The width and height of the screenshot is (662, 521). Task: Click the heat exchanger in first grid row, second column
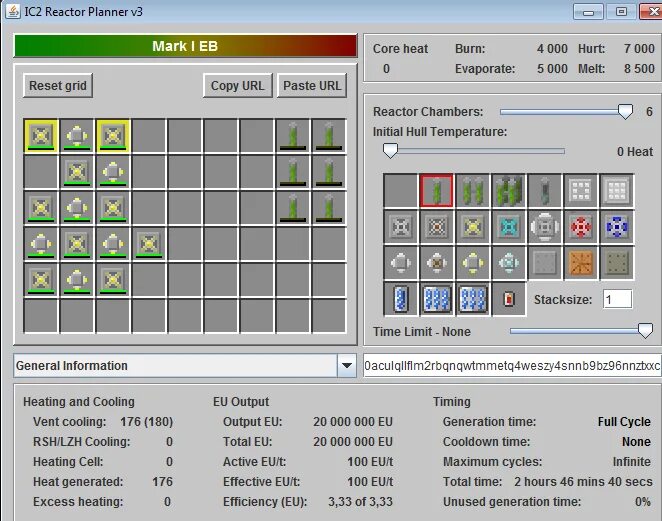(x=76, y=136)
